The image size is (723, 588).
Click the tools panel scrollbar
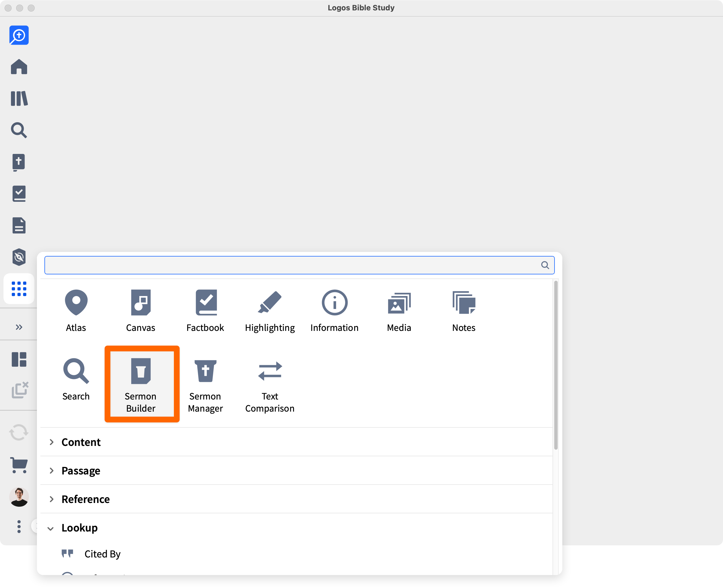556,365
